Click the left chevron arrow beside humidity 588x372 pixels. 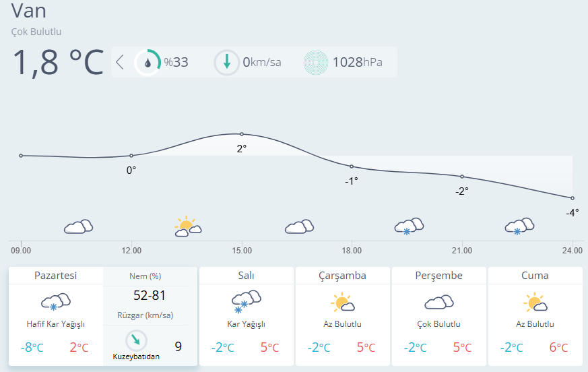[x=120, y=62]
